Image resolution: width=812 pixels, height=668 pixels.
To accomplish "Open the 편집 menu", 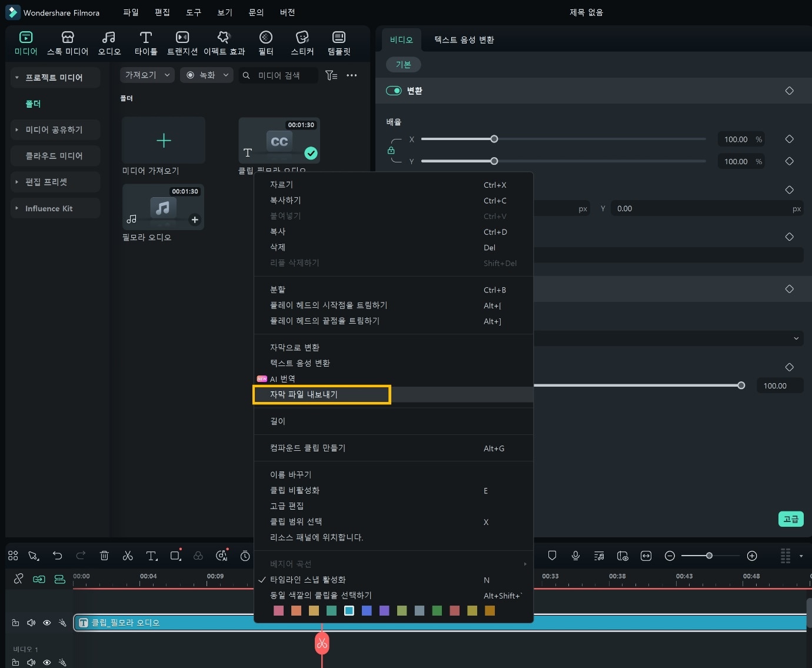I will point(162,12).
